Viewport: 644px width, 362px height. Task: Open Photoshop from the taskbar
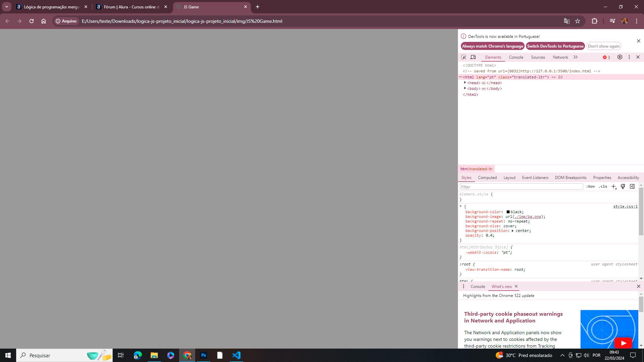(x=204, y=355)
